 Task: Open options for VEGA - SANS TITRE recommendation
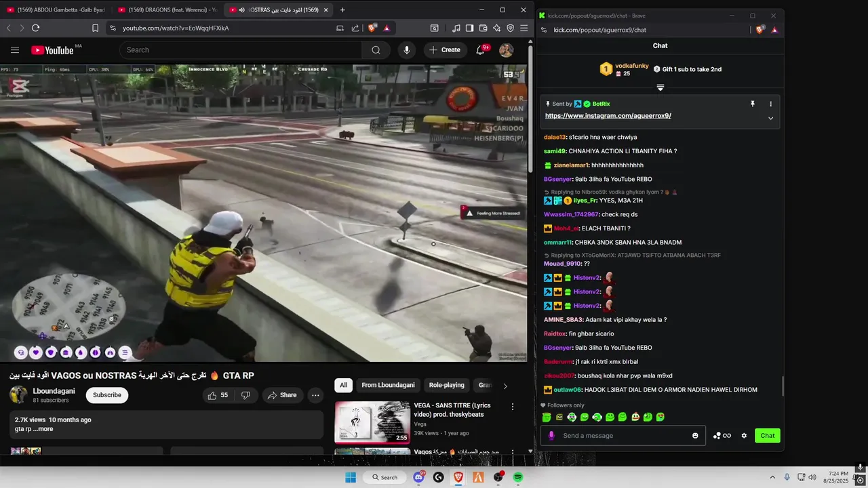[513, 407]
